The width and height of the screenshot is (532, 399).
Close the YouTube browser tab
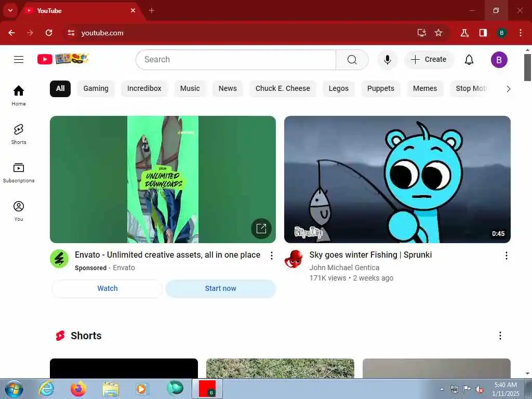[x=133, y=10]
